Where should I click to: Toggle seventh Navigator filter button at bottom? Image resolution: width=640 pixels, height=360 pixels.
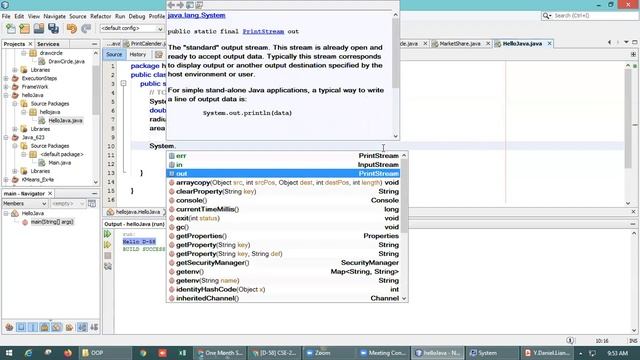[82, 327]
